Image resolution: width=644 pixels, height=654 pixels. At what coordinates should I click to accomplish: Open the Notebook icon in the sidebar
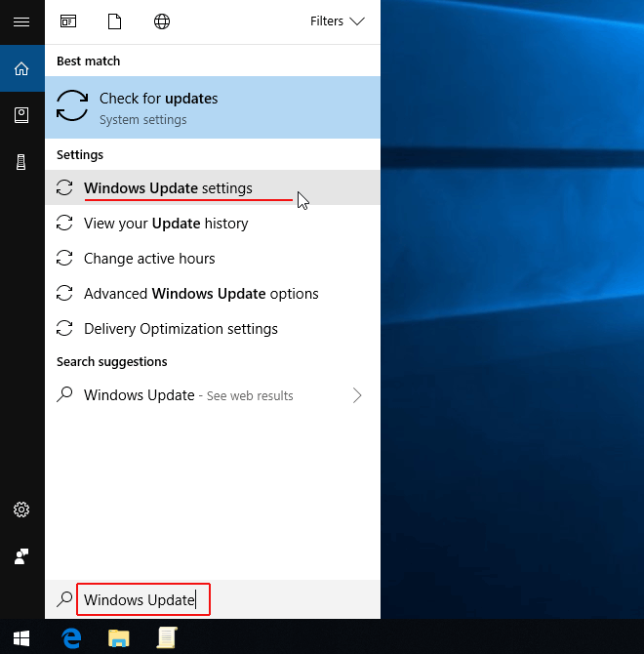click(x=21, y=115)
